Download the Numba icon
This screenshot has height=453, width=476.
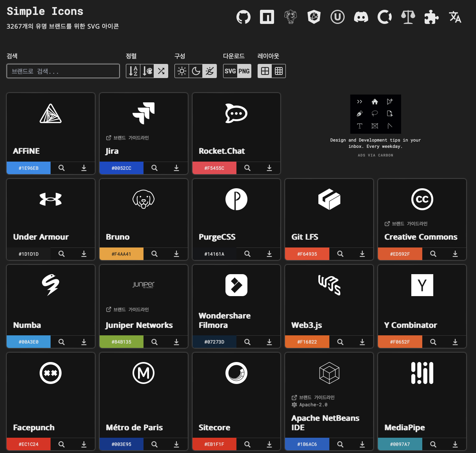(84, 342)
